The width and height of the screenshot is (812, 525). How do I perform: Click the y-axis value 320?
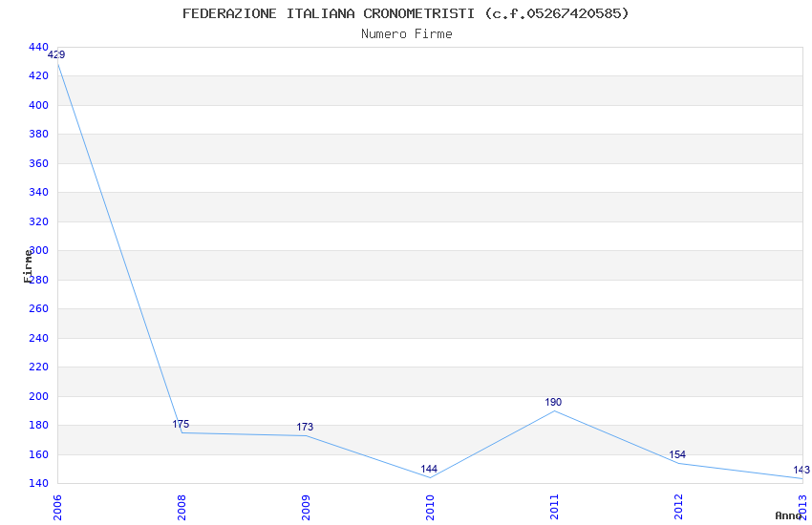[39, 221]
